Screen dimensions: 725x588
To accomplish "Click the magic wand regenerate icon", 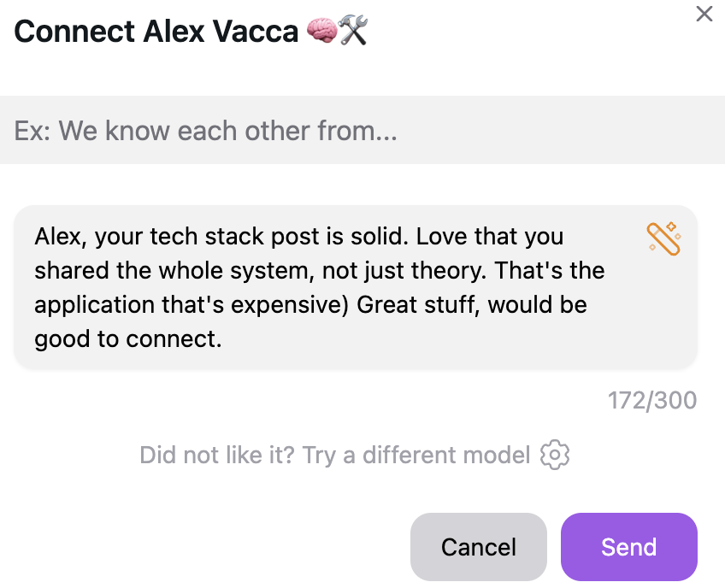I will click(x=663, y=238).
